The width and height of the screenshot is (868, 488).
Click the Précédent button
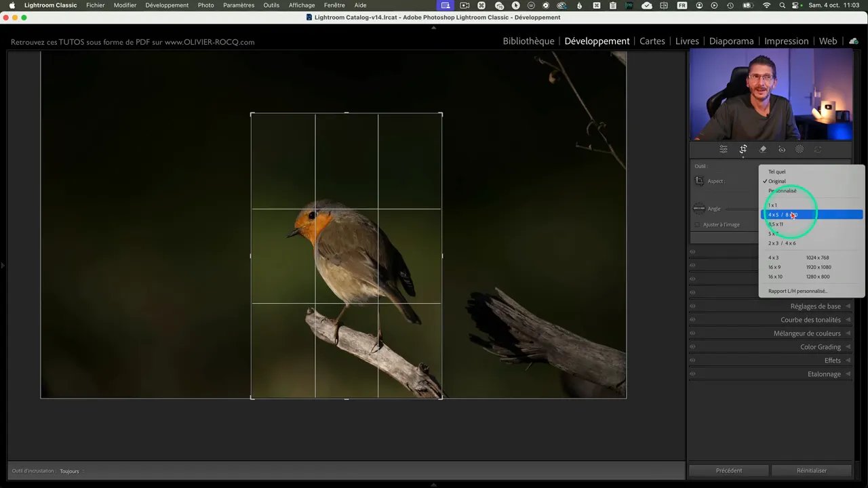[729, 470]
